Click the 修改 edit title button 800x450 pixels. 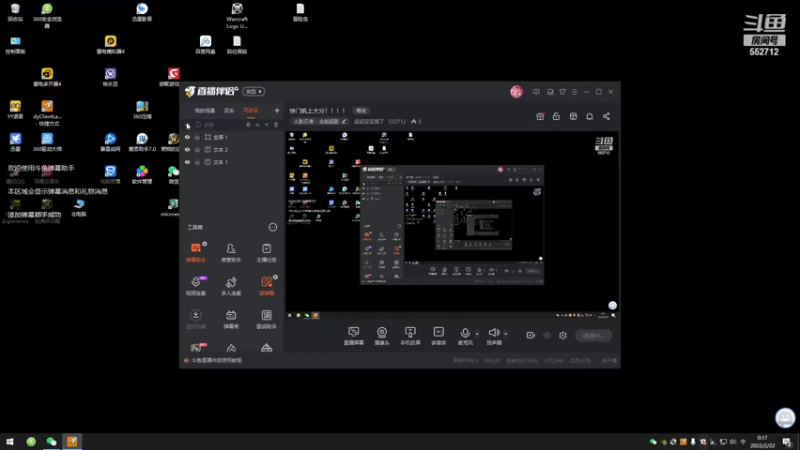(x=361, y=111)
